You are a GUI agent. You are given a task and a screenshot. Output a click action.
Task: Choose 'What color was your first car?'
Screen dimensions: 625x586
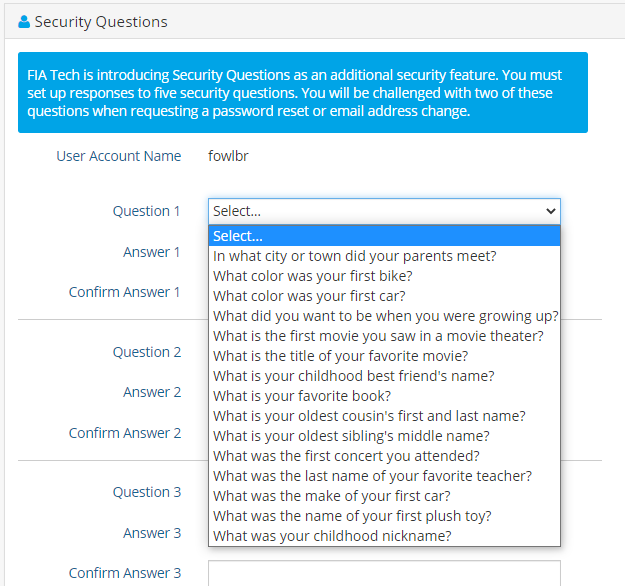point(384,296)
